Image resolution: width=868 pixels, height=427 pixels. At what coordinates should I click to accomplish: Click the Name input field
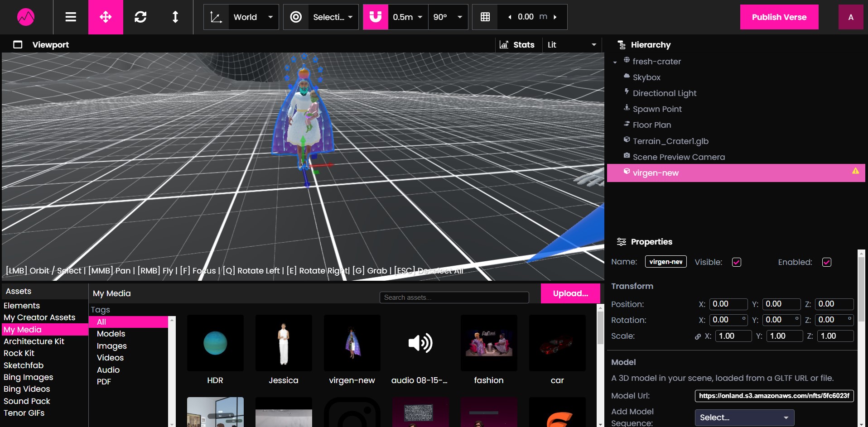click(665, 262)
